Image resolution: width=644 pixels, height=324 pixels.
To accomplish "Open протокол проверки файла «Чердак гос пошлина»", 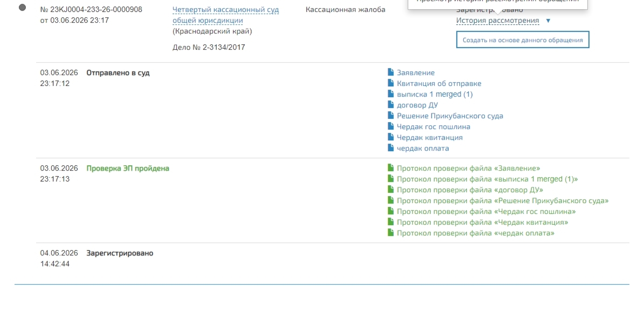I will click(x=487, y=211).
